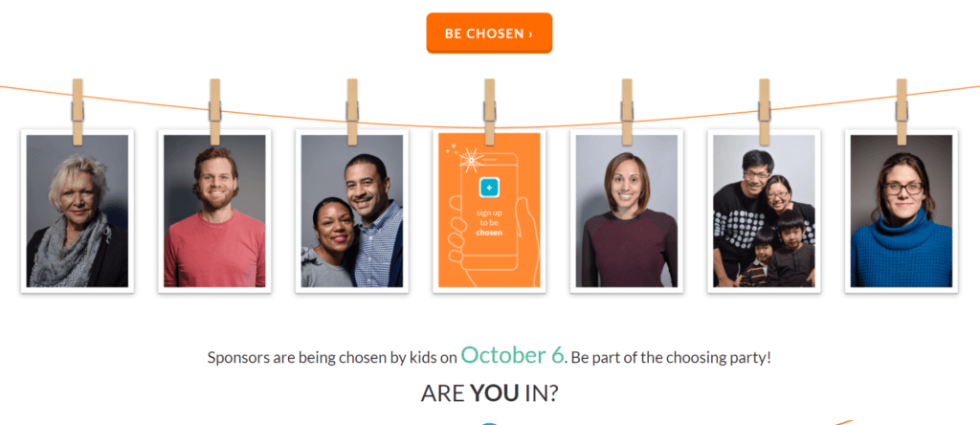The image size is (980, 425).
Task: Click the photo of the woman in blue turtleneck
Action: click(x=901, y=211)
